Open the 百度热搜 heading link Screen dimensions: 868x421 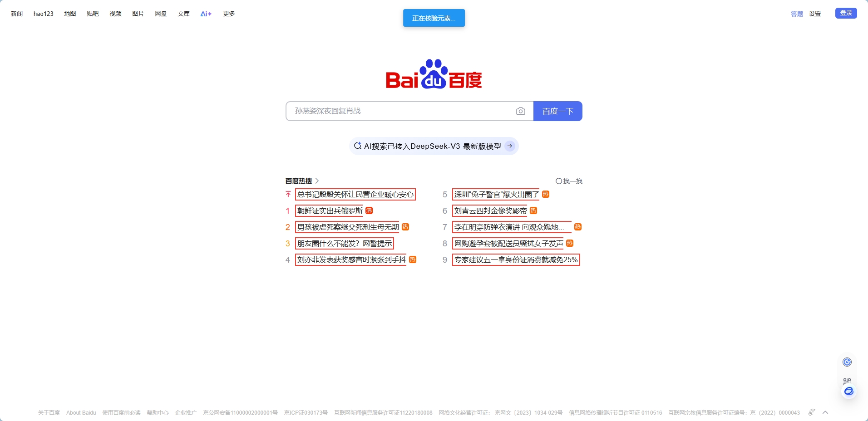coord(299,181)
